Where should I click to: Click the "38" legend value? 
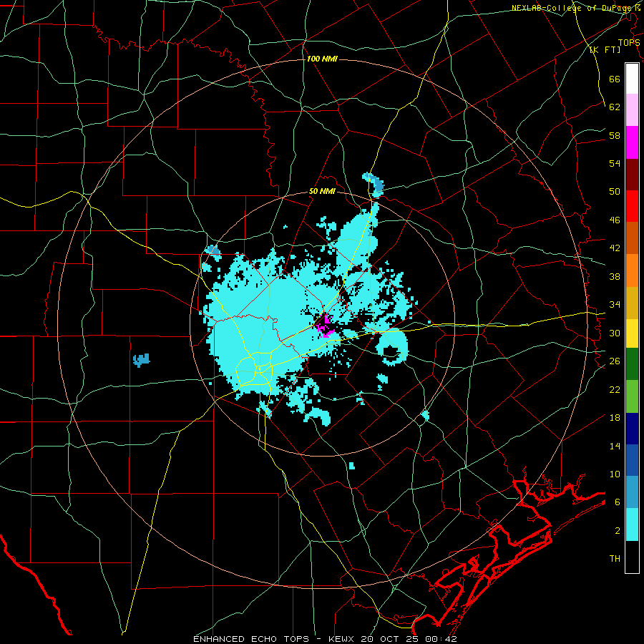pyautogui.click(x=615, y=276)
